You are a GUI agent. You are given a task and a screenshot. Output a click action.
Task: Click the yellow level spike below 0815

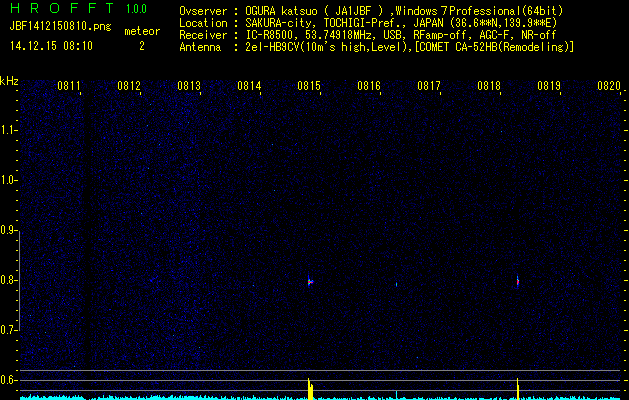(310, 388)
